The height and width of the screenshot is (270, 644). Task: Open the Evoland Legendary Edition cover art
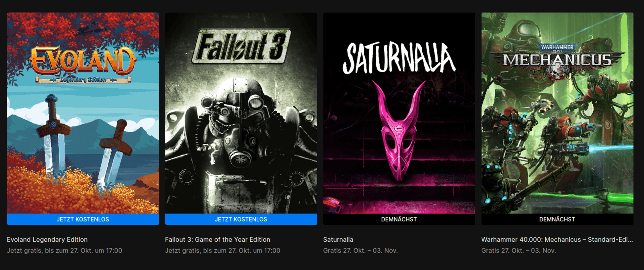coord(83,113)
